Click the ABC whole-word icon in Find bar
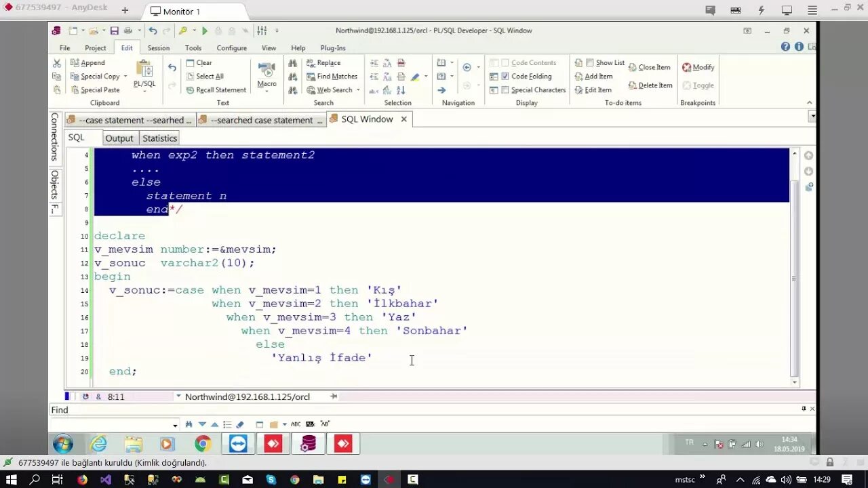The image size is (868, 488). coord(296,424)
